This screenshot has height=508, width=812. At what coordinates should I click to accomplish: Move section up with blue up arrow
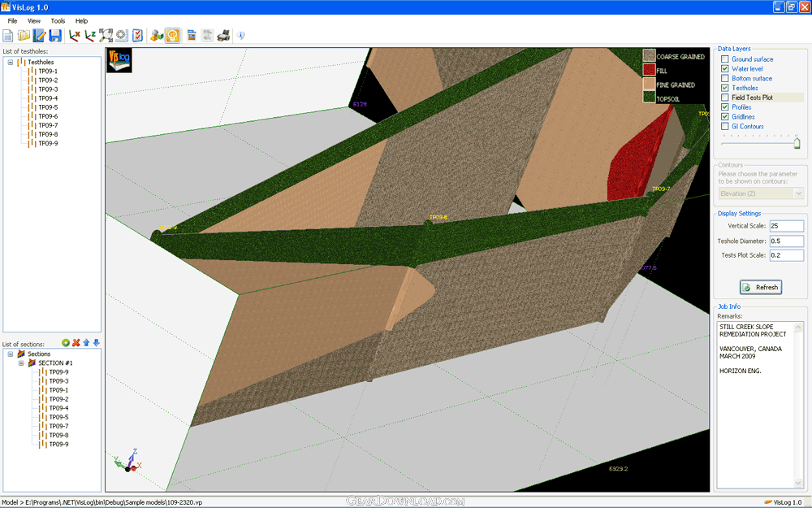tap(86, 343)
